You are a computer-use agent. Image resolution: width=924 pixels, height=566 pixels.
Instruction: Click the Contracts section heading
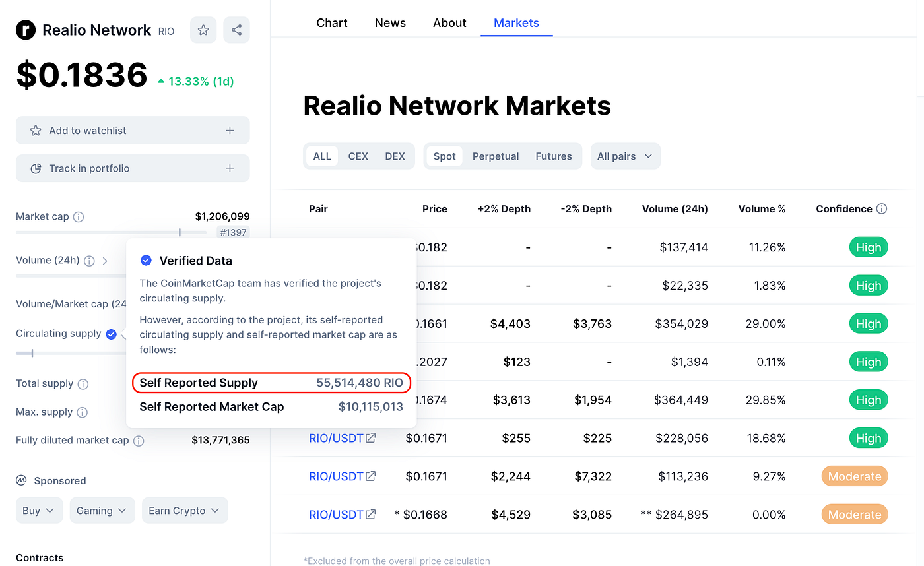(x=40, y=558)
